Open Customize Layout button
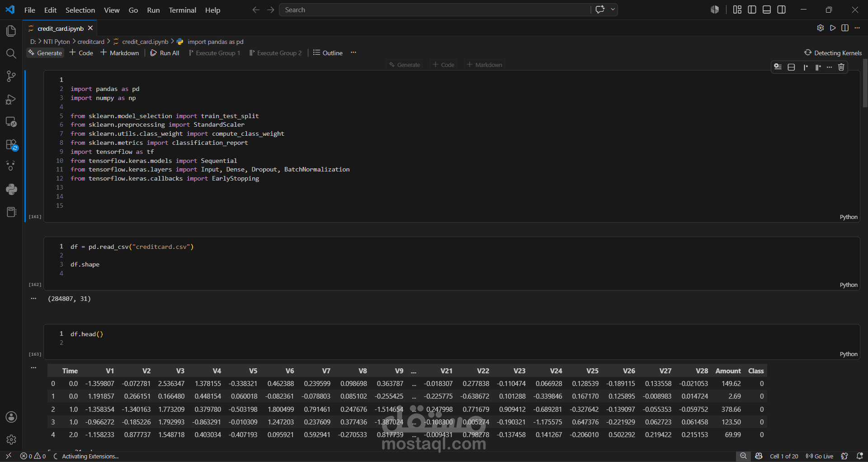Screen dimensions: 868x462 [737, 10]
